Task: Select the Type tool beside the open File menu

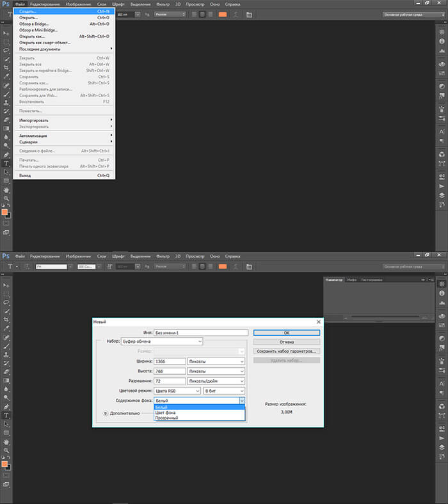Action: pyautogui.click(x=6, y=163)
